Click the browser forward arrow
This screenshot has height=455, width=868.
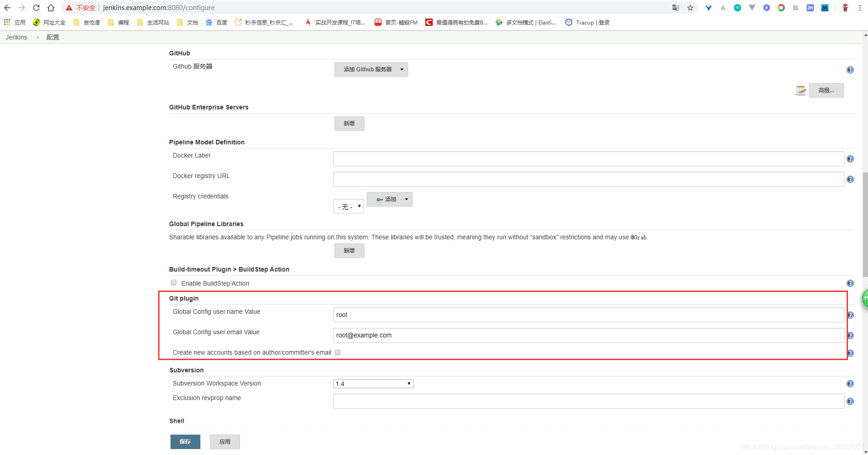[22, 8]
